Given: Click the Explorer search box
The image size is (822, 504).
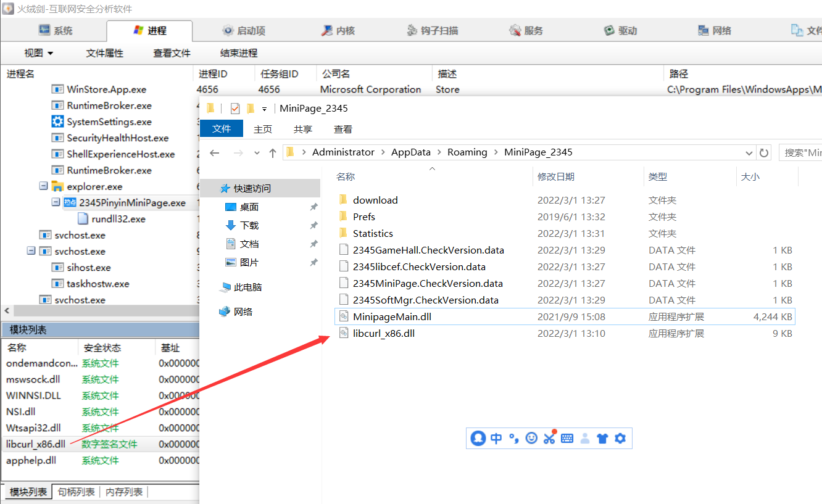Looking at the screenshot, I should (x=800, y=152).
